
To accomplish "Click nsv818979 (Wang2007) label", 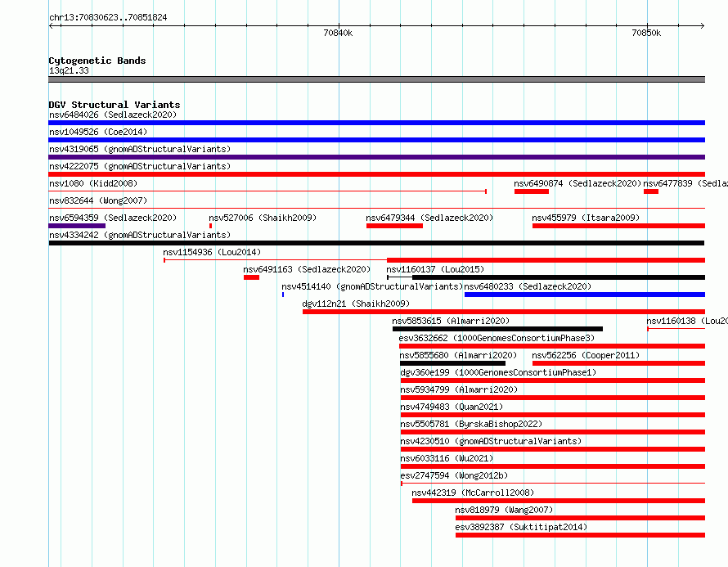I will [504, 510].
